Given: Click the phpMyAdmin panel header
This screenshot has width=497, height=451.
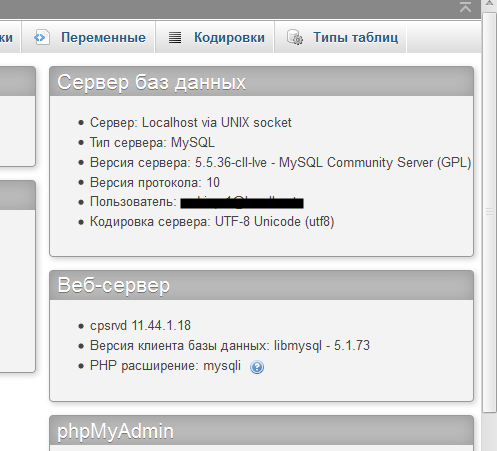Looking at the screenshot, I should [261, 431].
